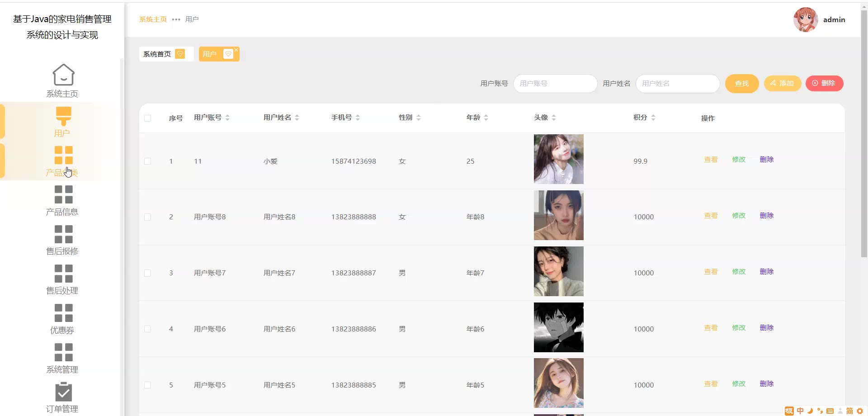This screenshot has width=868, height=416.
Task: Open the 系统管理 grid icon
Action: coord(63,352)
